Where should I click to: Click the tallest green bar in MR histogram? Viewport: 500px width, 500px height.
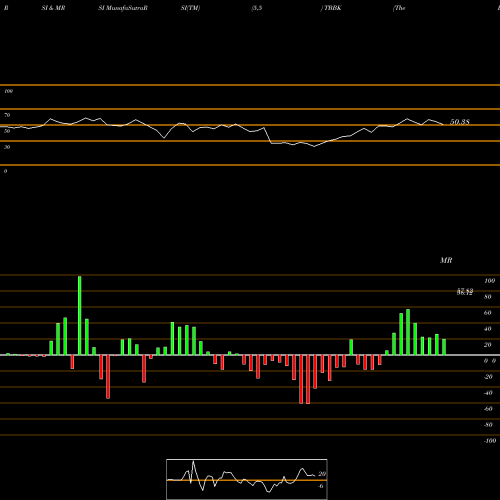click(79, 315)
